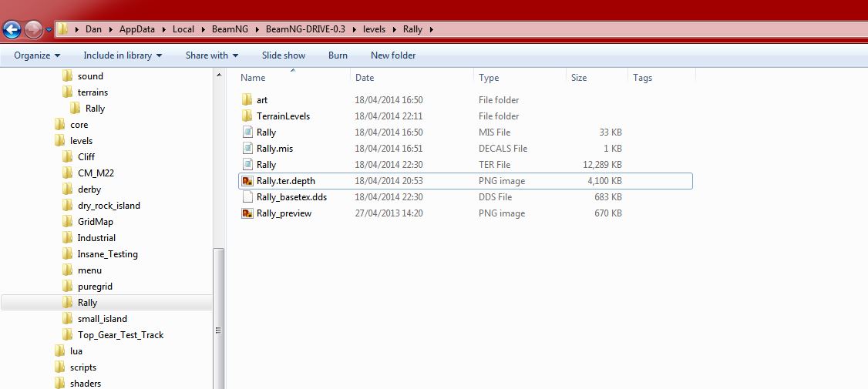This screenshot has width=868, height=389.
Task: Select scripts folder in navigation tree
Action: (x=83, y=367)
